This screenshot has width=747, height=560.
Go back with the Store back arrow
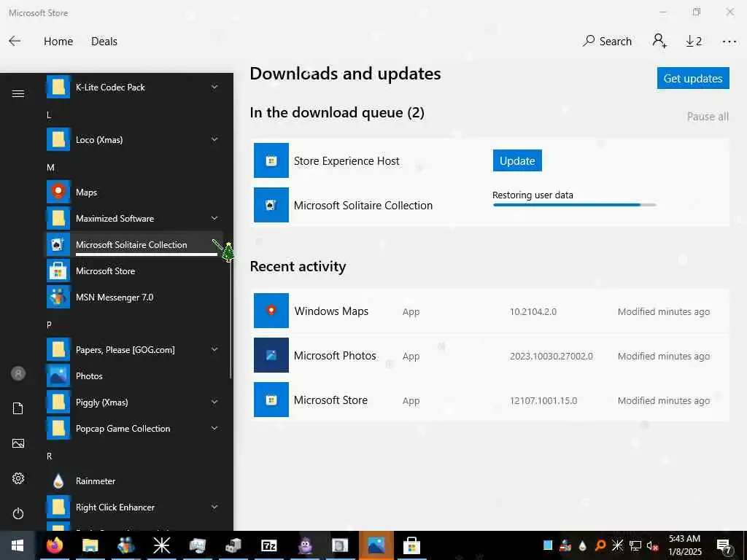click(x=15, y=41)
